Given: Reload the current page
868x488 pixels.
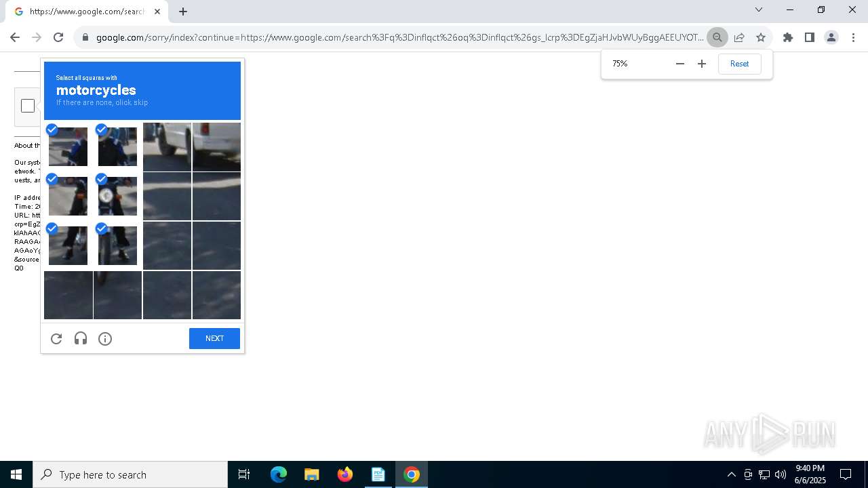Looking at the screenshot, I should tap(58, 37).
